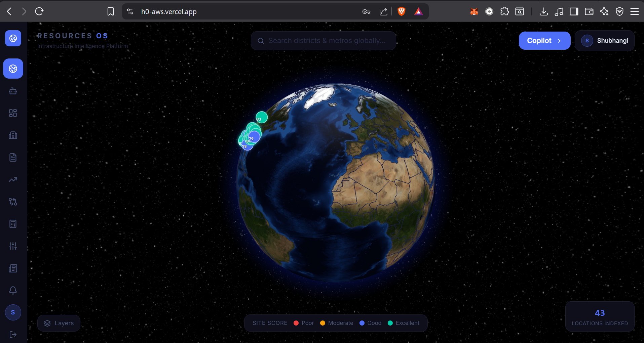Select the highlighted globe view tab
This screenshot has height=343, width=644.
tap(13, 69)
